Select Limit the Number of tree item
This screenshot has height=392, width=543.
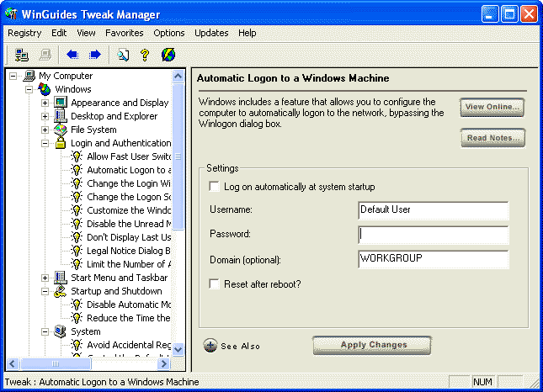pyautogui.click(x=129, y=264)
